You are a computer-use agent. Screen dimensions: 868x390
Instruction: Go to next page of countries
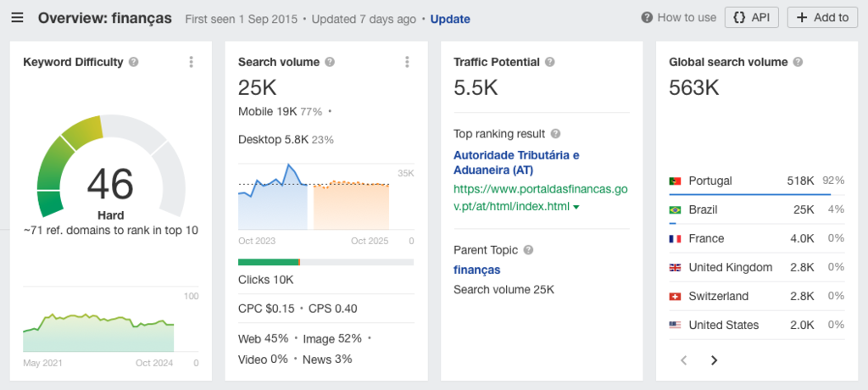(714, 360)
